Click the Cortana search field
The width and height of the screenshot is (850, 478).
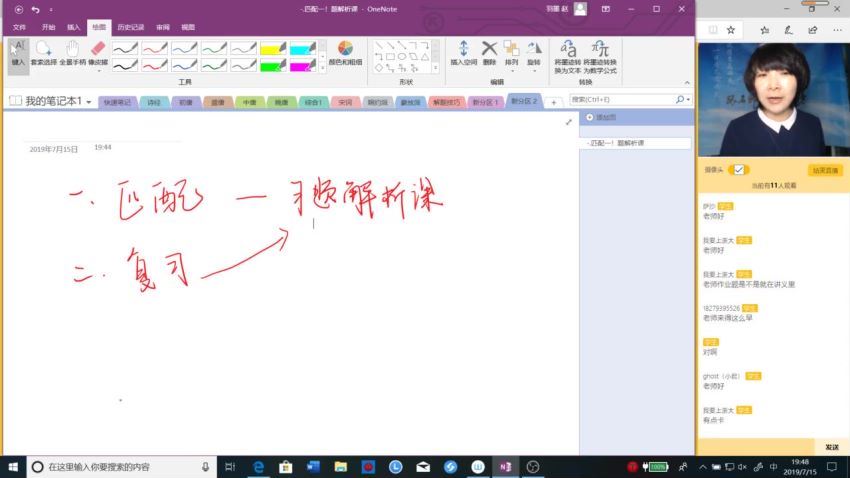121,467
